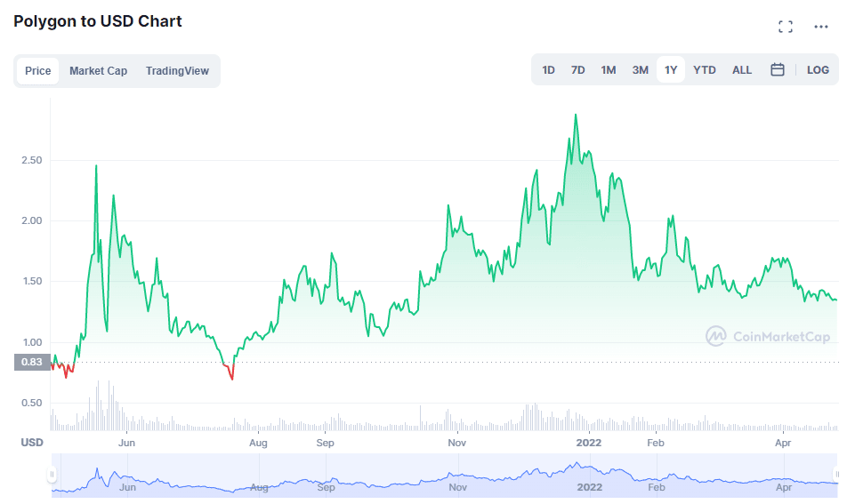Click the Jun label on main x-axis
This screenshot has height=504, width=847.
coord(126,443)
